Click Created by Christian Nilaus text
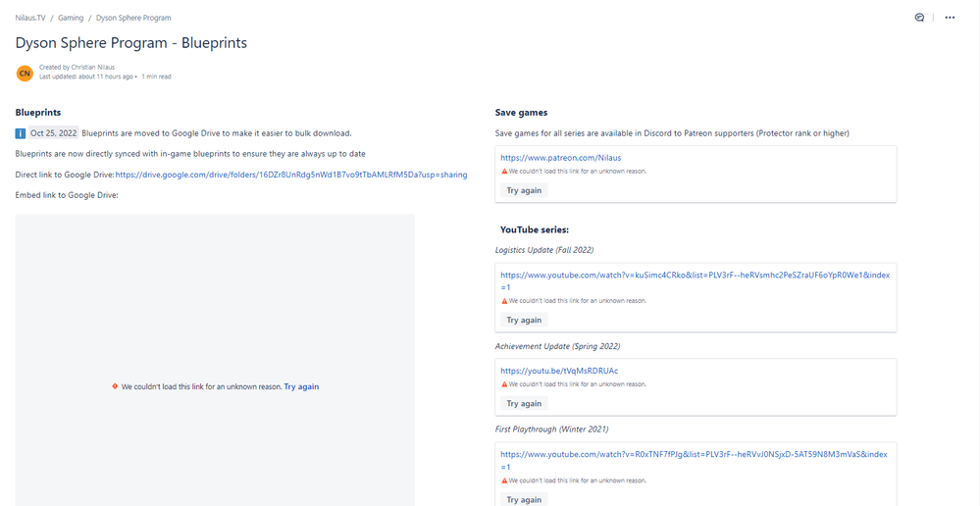 tap(77, 67)
